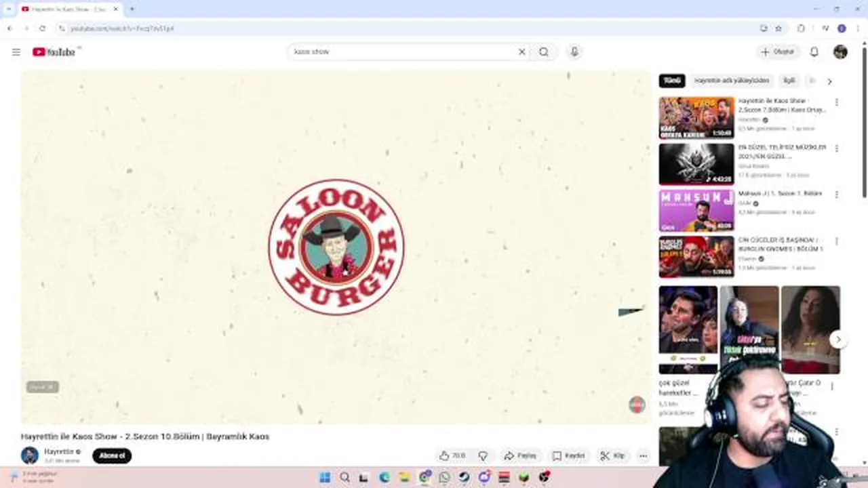Screen dimensions: 868x488
Task: Open WhatsApp from taskbar
Action: click(444, 477)
